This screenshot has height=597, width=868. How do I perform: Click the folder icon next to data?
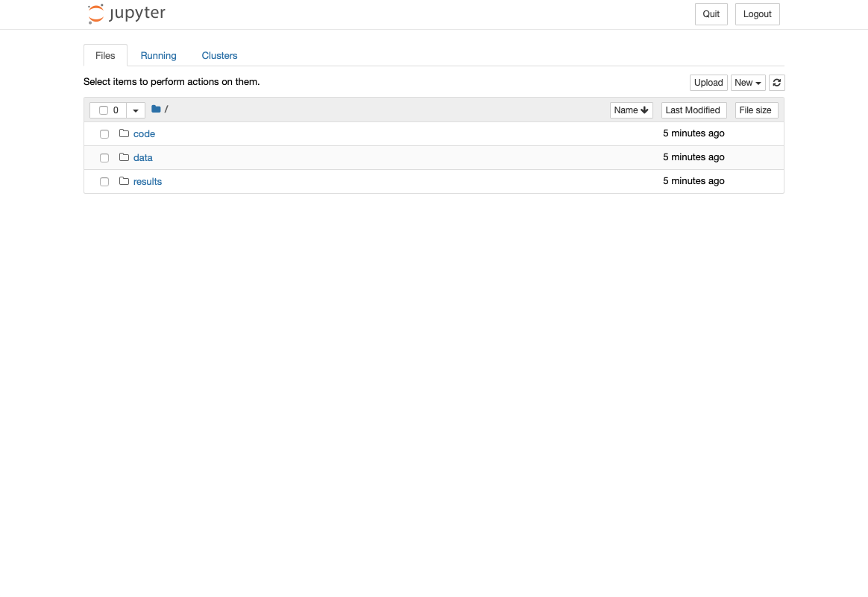(x=124, y=157)
